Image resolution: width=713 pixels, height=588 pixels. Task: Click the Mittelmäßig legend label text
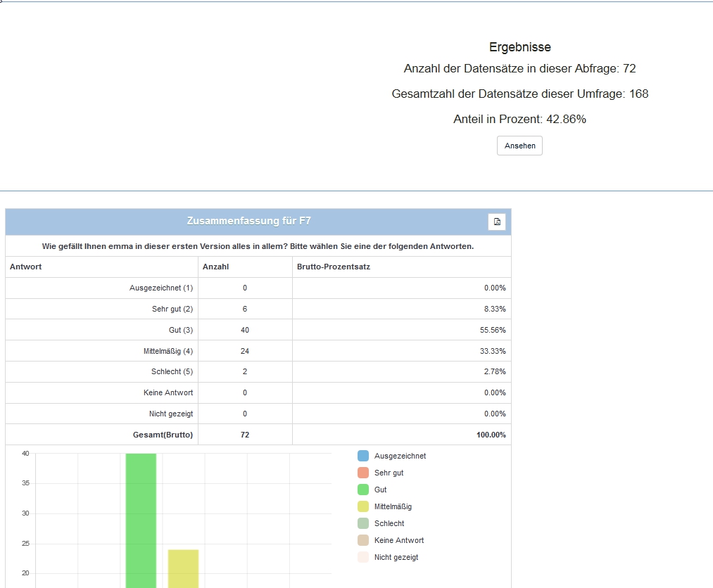(393, 506)
